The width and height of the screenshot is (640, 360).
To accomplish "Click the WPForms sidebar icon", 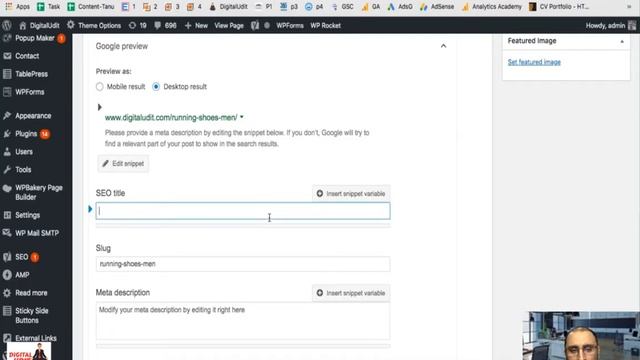I will [x=7, y=92].
